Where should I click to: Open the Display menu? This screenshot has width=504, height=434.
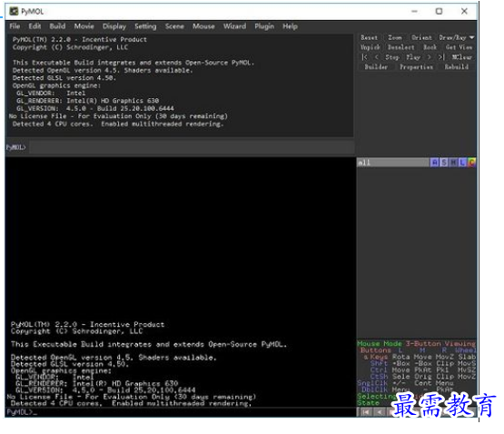(114, 26)
